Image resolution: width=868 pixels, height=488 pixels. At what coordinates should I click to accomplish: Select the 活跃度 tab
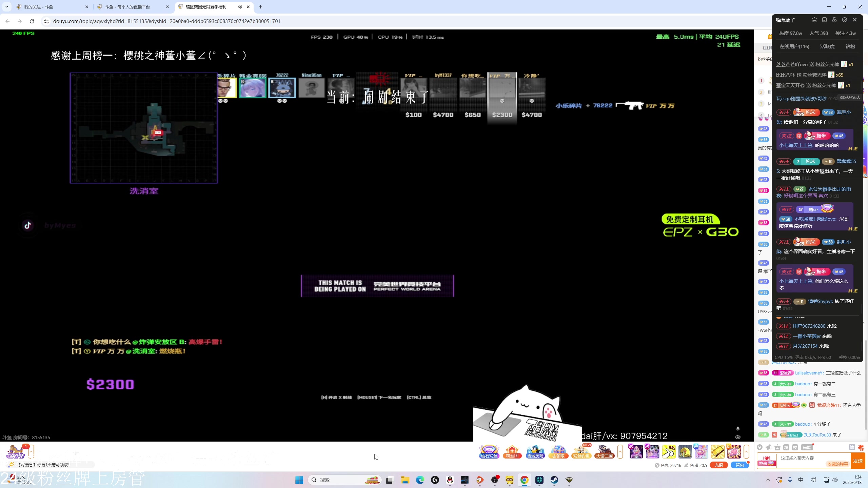[827, 46]
